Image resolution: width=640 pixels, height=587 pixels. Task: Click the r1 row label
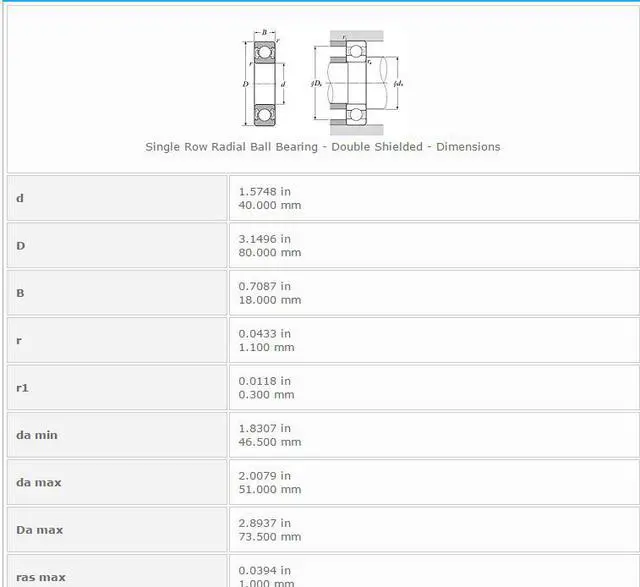click(117, 388)
